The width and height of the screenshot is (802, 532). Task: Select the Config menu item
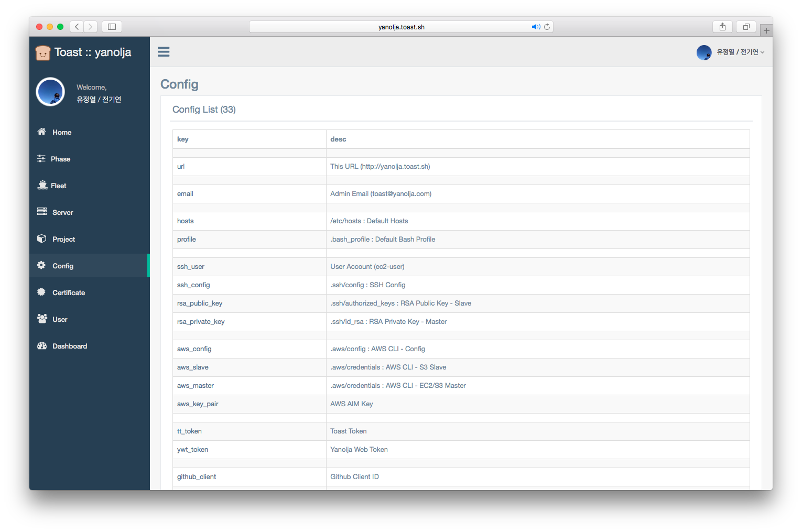(x=90, y=266)
